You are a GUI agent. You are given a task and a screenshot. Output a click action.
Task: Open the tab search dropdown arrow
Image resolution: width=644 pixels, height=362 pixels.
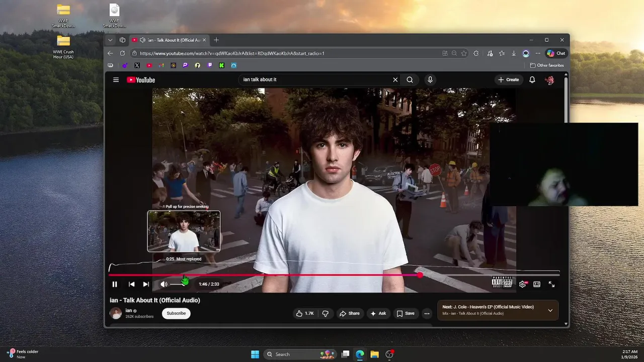(x=110, y=40)
